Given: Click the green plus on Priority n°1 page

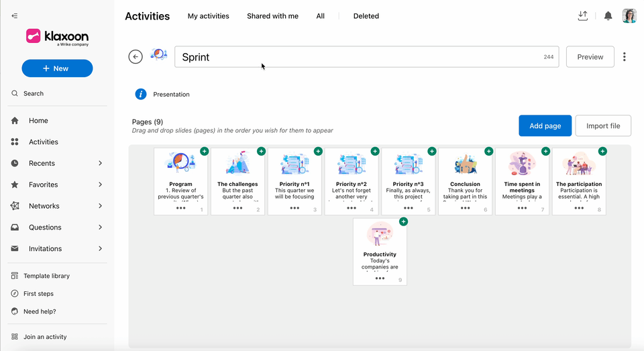Looking at the screenshot, I should coord(318,151).
